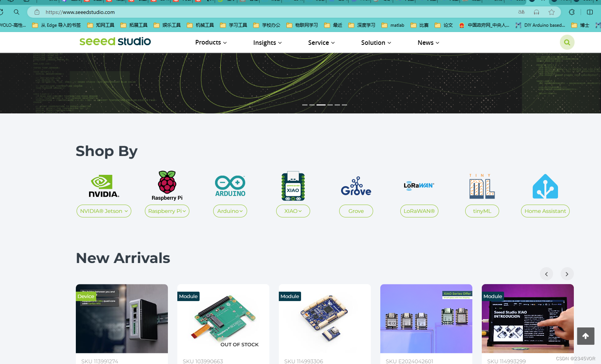
Task: Click the Arduino logo icon
Action: pos(230,186)
